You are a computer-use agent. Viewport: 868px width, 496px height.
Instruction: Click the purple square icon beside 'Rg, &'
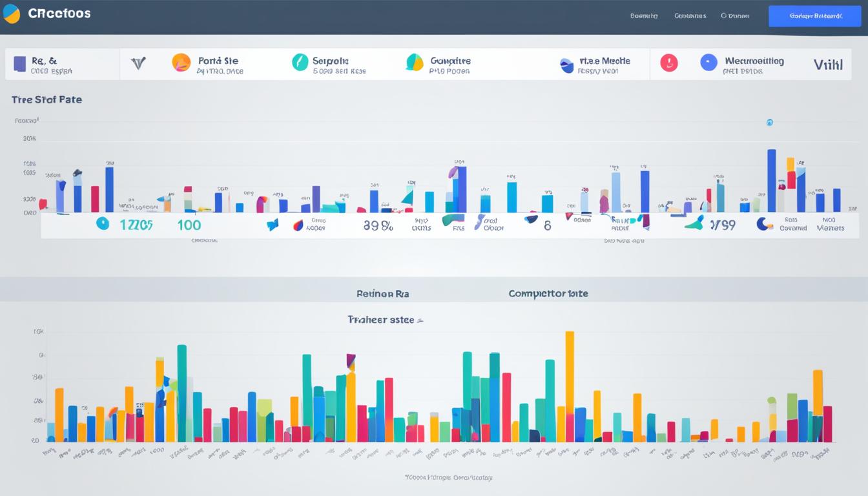pos(20,63)
